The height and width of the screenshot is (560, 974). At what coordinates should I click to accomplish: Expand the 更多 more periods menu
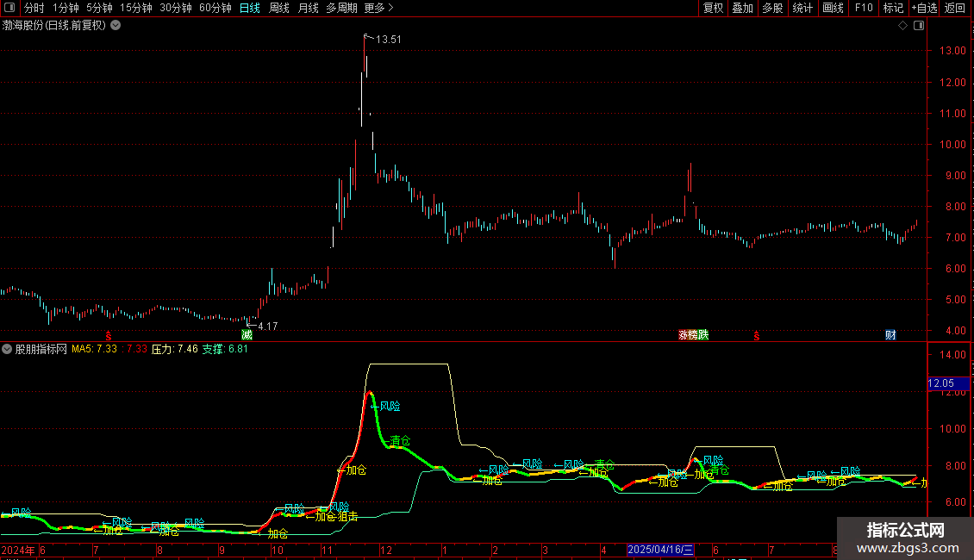pos(378,8)
